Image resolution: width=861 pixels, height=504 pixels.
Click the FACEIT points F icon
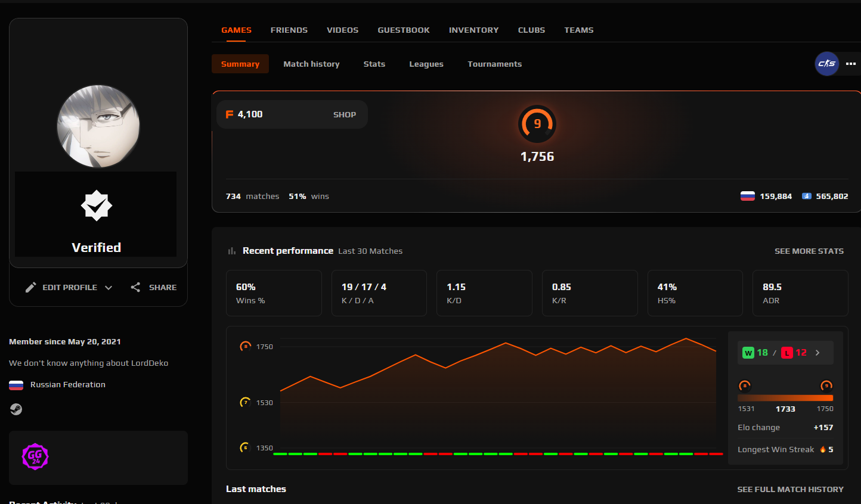[229, 114]
